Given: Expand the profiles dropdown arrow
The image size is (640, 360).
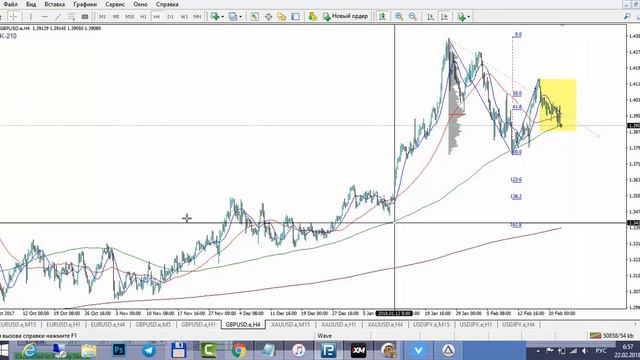Looking at the screenshot, I should 240,17.
